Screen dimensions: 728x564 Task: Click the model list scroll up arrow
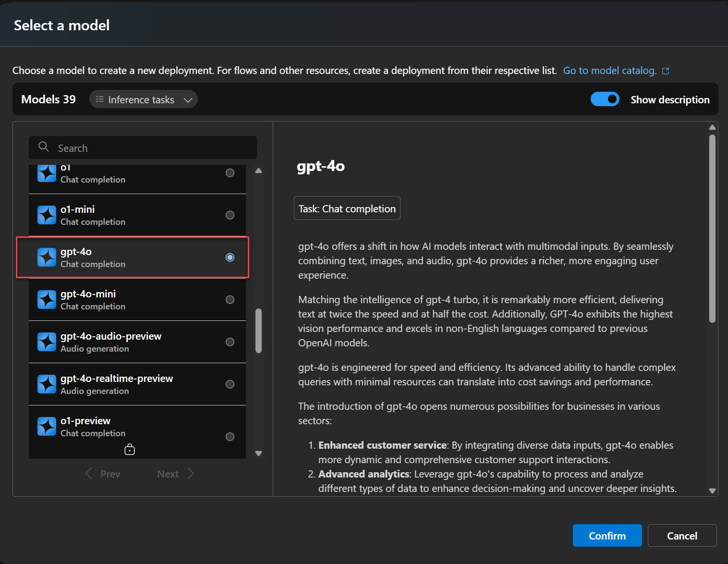(259, 171)
